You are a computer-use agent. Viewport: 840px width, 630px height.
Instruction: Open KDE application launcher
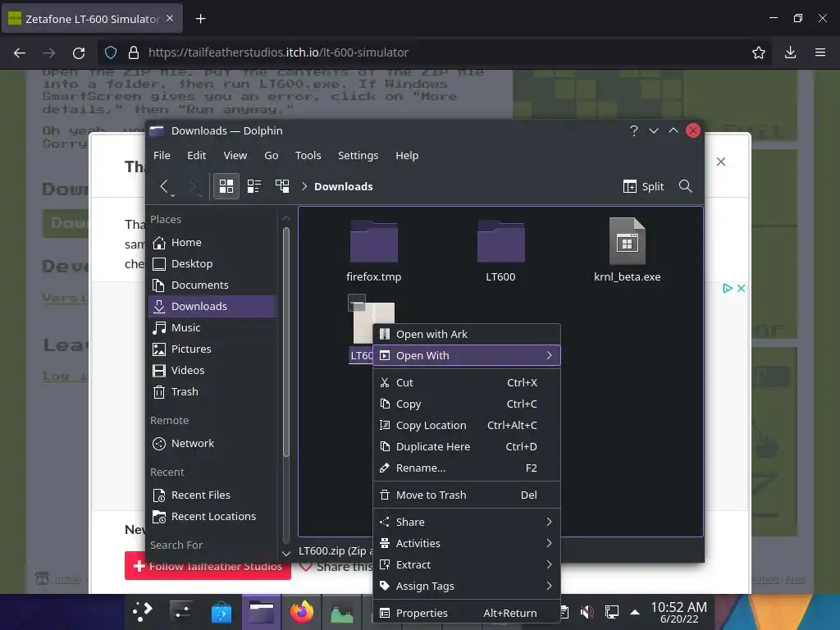coord(143,612)
